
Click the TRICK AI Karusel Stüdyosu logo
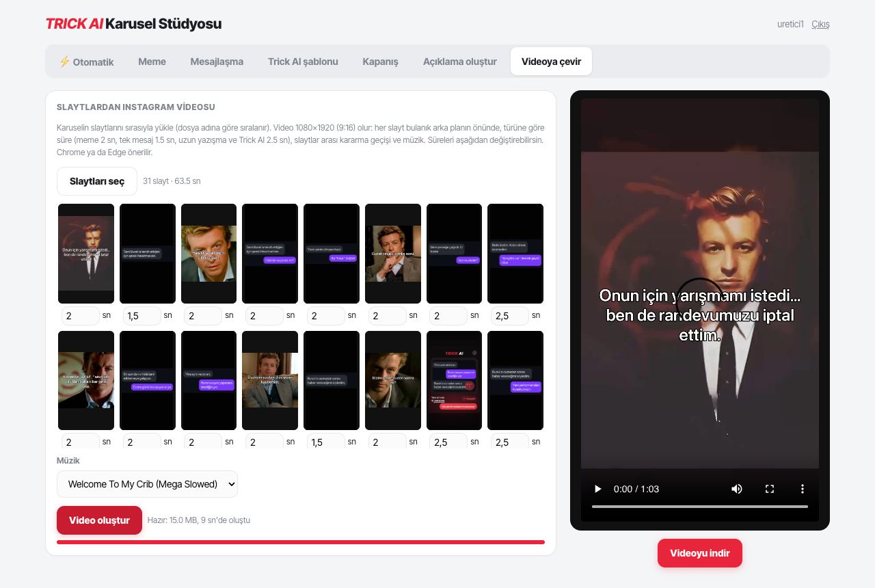[133, 24]
